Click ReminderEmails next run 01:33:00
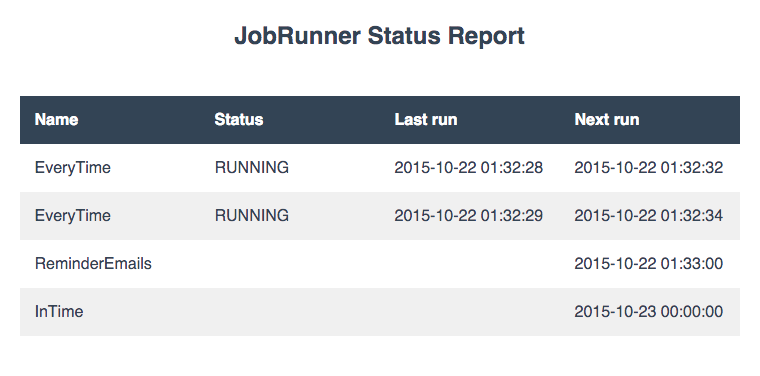 (649, 264)
